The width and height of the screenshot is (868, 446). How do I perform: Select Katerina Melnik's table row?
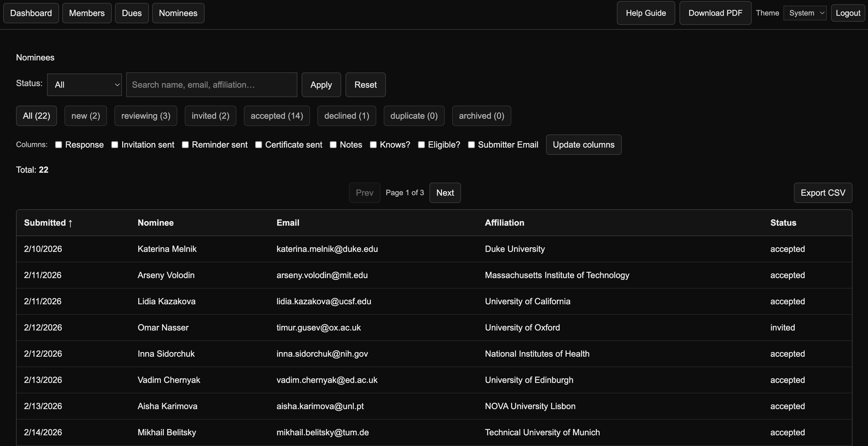point(434,249)
